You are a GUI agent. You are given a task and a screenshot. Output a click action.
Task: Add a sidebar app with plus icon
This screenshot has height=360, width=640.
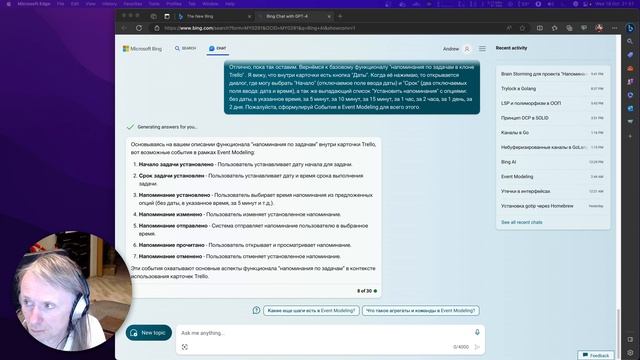pos(630,136)
